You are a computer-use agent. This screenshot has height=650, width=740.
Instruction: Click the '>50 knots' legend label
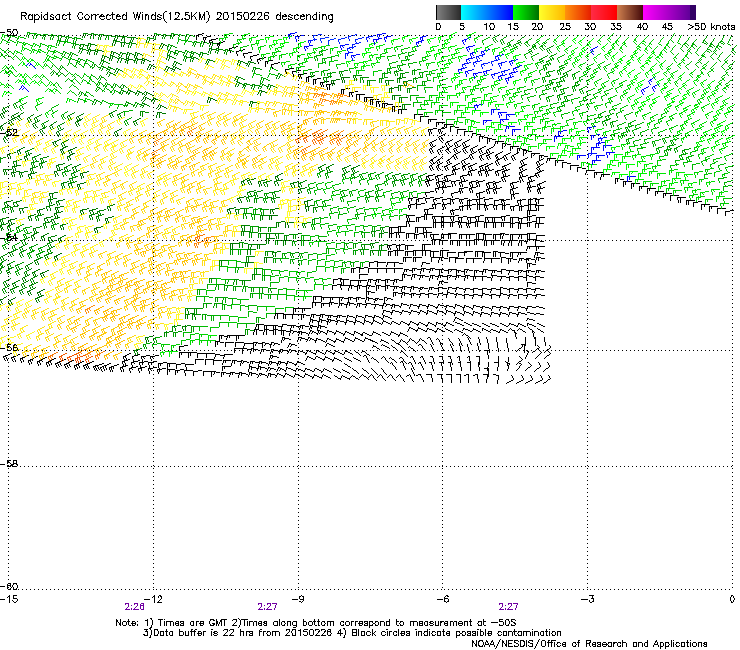[711, 27]
